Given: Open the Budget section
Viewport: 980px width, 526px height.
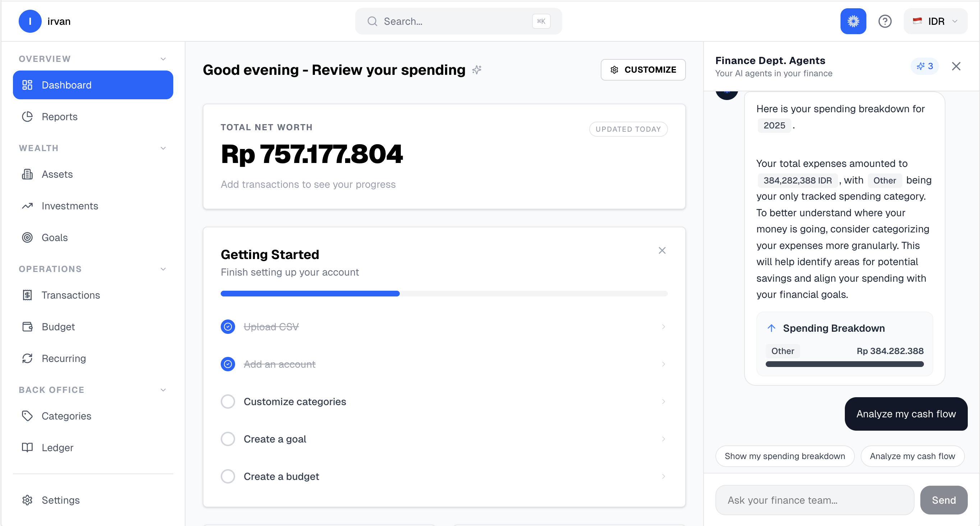Looking at the screenshot, I should (x=58, y=327).
